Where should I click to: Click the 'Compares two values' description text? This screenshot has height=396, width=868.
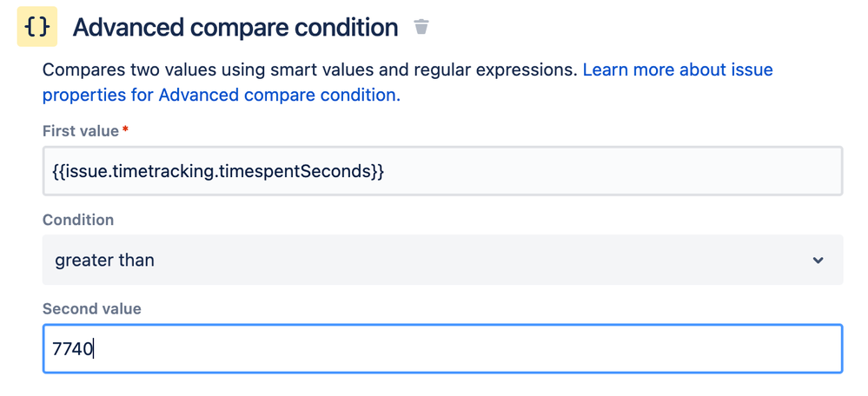pos(310,69)
